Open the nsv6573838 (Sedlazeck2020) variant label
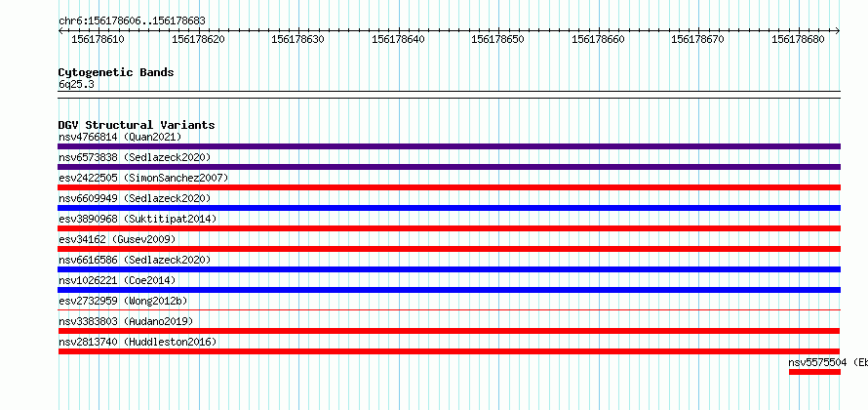 pyautogui.click(x=135, y=157)
